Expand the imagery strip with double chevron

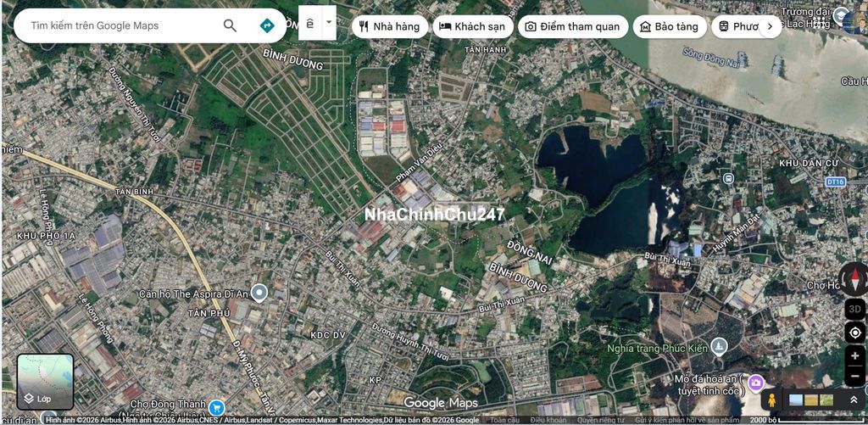(853, 400)
